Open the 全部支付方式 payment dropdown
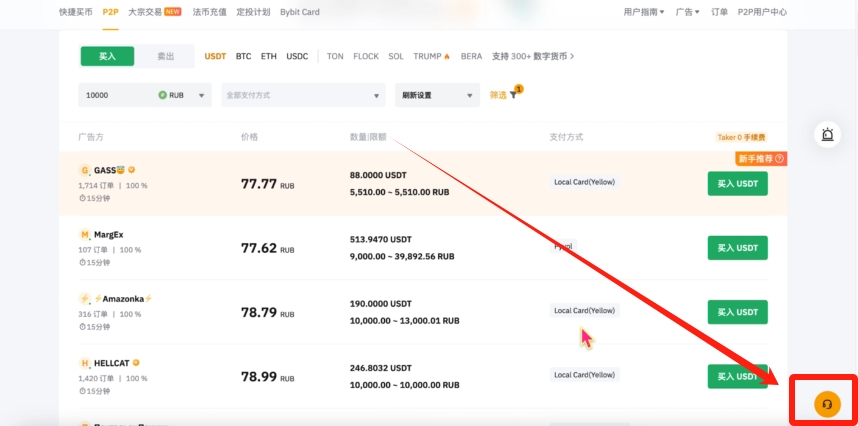The height and width of the screenshot is (426, 858). (303, 95)
